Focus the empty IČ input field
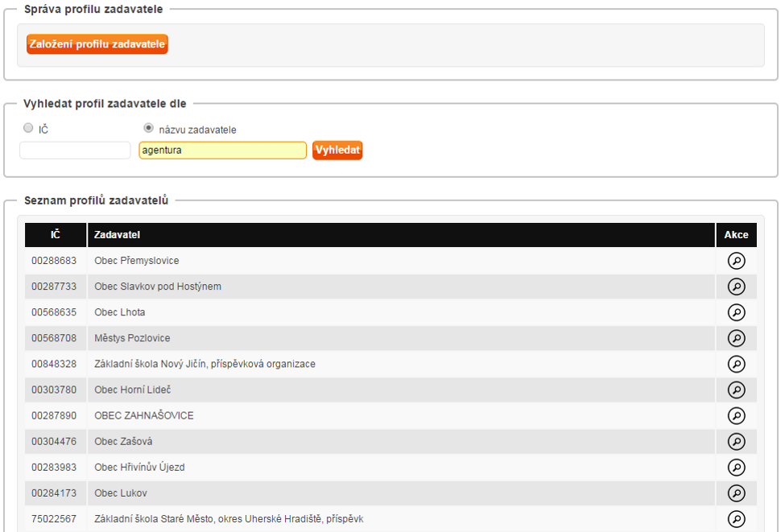Screen dimensions: 781x532 point(75,151)
